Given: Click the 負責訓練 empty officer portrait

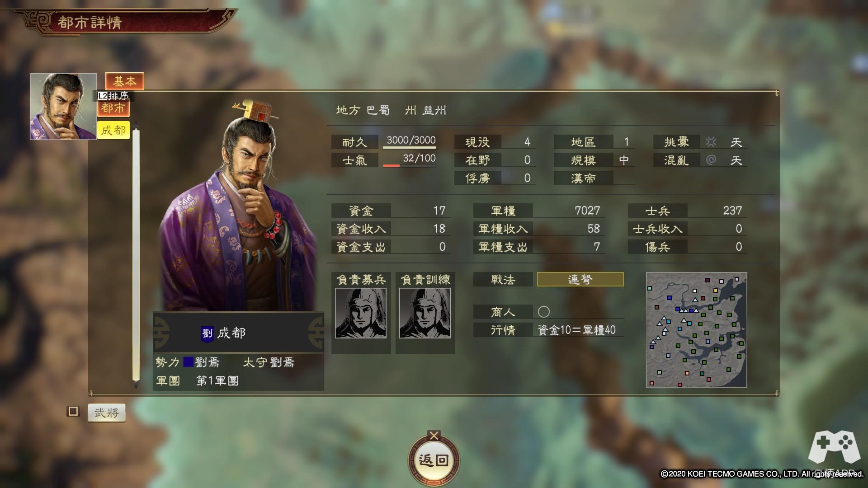Looking at the screenshot, I should [425, 313].
